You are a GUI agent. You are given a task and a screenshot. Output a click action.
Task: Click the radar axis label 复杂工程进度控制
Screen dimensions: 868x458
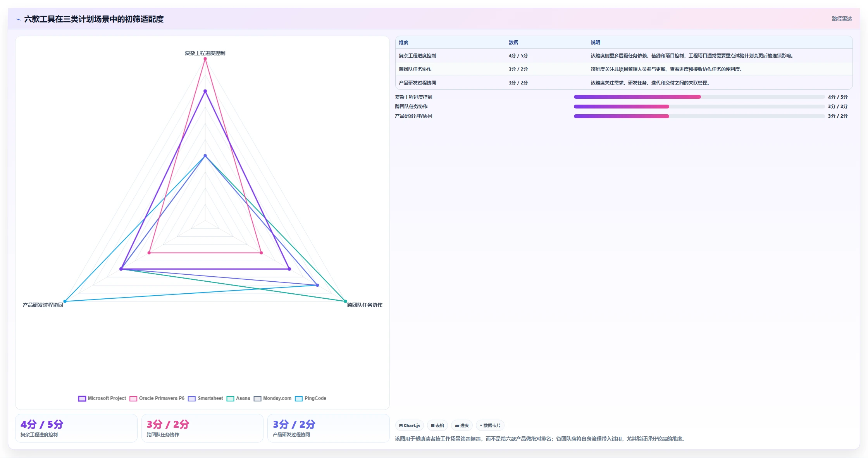205,53
